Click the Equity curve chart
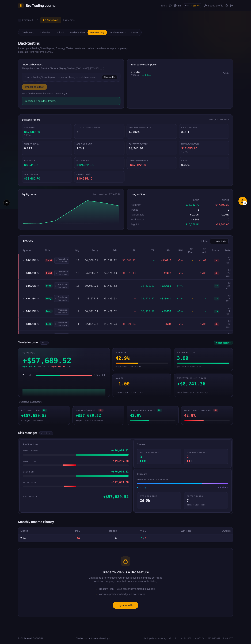This screenshot has height=644, width=251. tap(71, 212)
